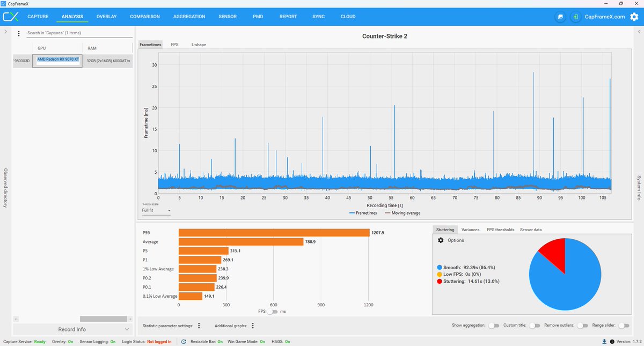Open the AGGREGATION tab

[x=189, y=17]
